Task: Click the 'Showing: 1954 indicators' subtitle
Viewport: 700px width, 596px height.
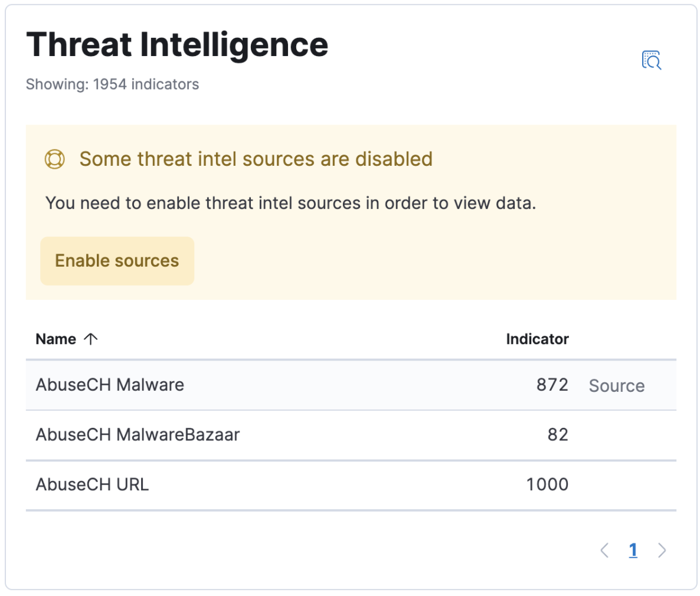Action: point(112,84)
